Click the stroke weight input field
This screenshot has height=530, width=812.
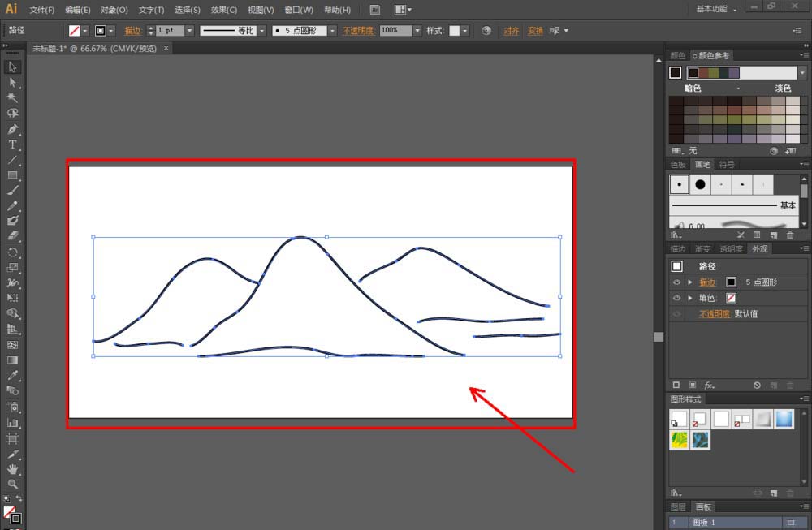[x=171, y=31]
